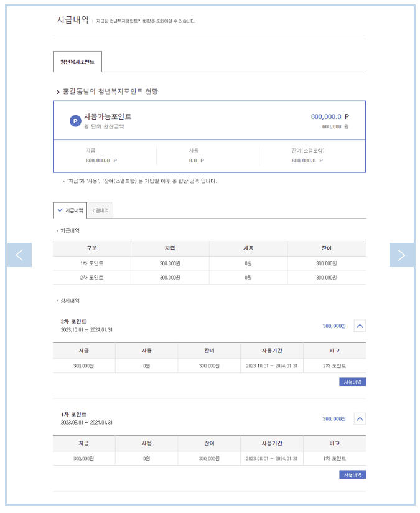The height and width of the screenshot is (513, 420).
Task: Switch to the 소멸내역 tab
Action: pyautogui.click(x=99, y=209)
